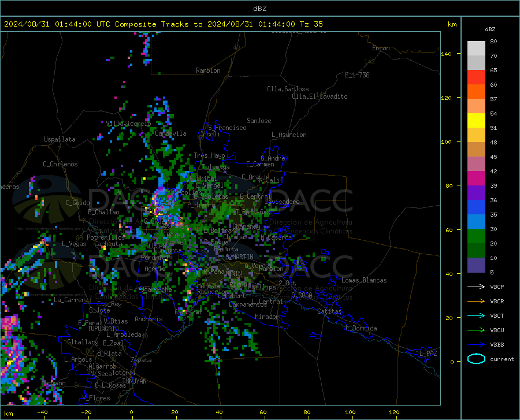Click the Uspallata place label
520x420 pixels.
click(60, 139)
